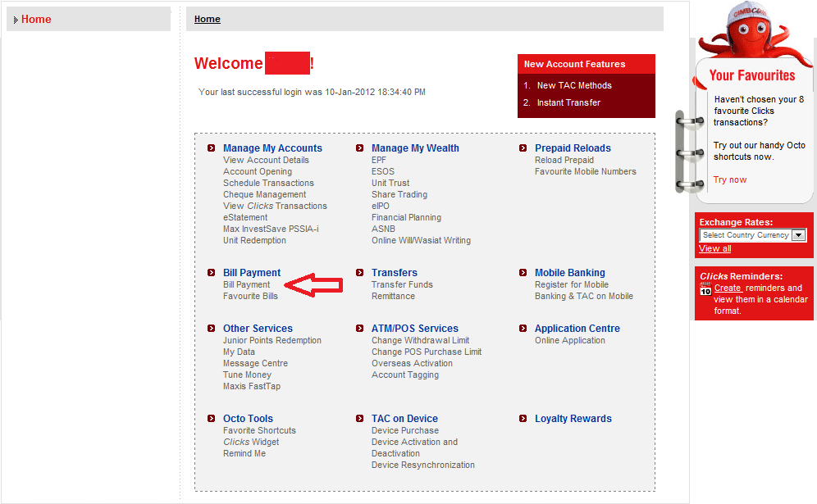Open Change POS Purchase Limit
Image resolution: width=817 pixels, height=504 pixels.
point(427,352)
